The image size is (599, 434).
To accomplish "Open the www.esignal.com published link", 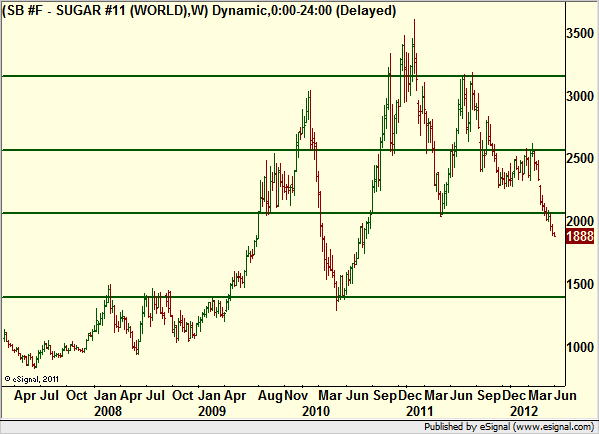I will point(554,427).
